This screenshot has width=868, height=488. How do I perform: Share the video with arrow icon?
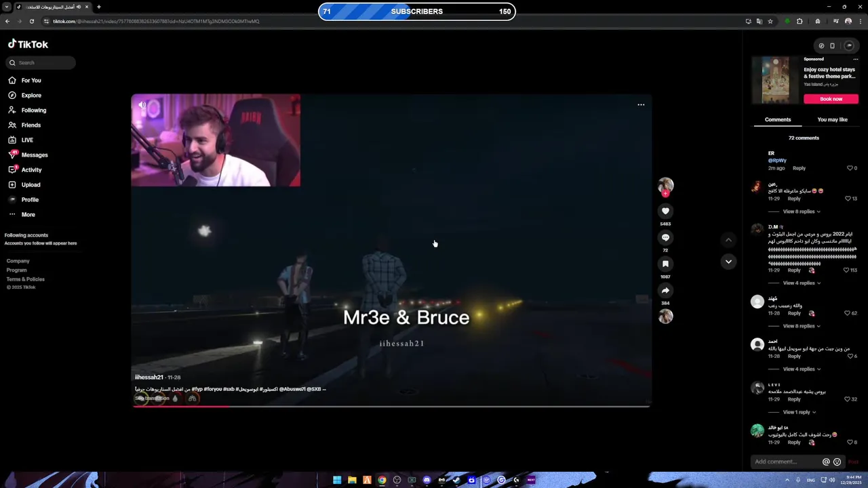click(x=665, y=291)
